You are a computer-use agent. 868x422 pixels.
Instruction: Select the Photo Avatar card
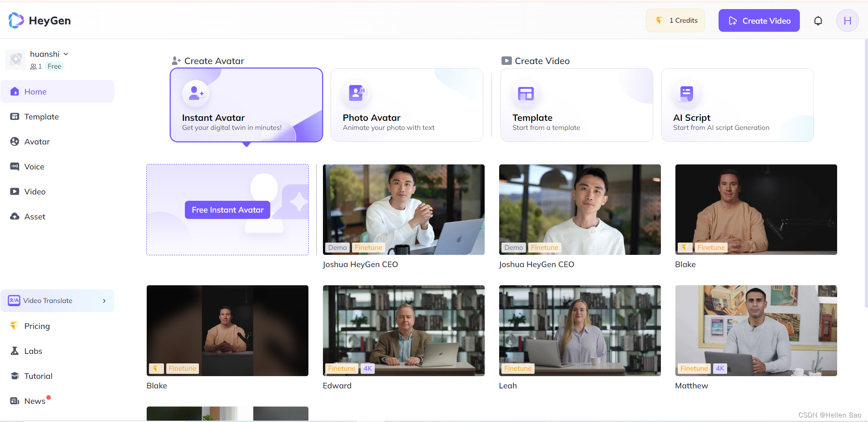point(407,105)
